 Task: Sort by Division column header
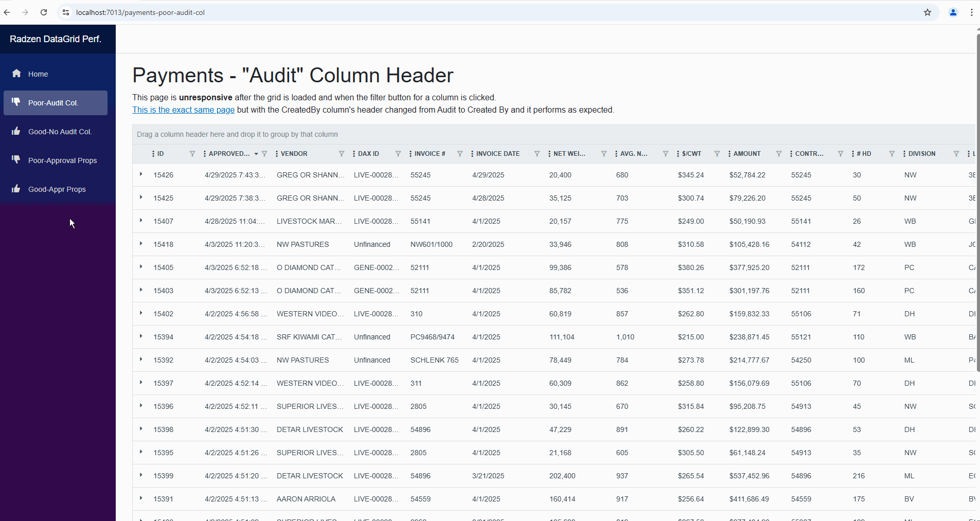922,154
